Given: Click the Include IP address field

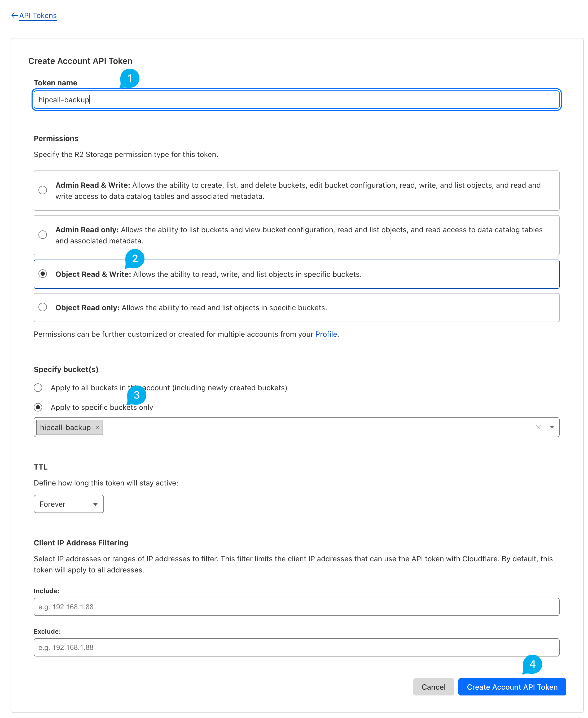Looking at the screenshot, I should click(296, 607).
